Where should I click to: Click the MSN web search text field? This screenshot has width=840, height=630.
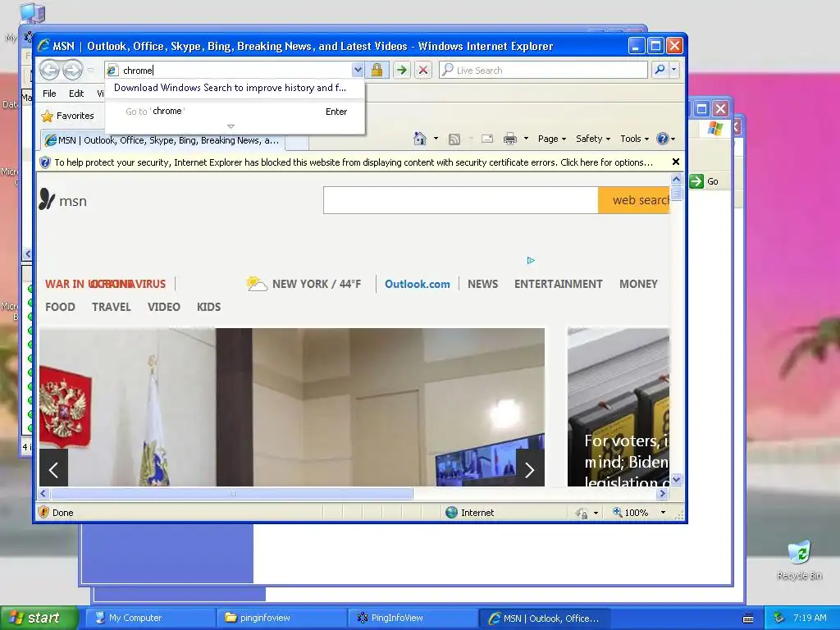461,200
